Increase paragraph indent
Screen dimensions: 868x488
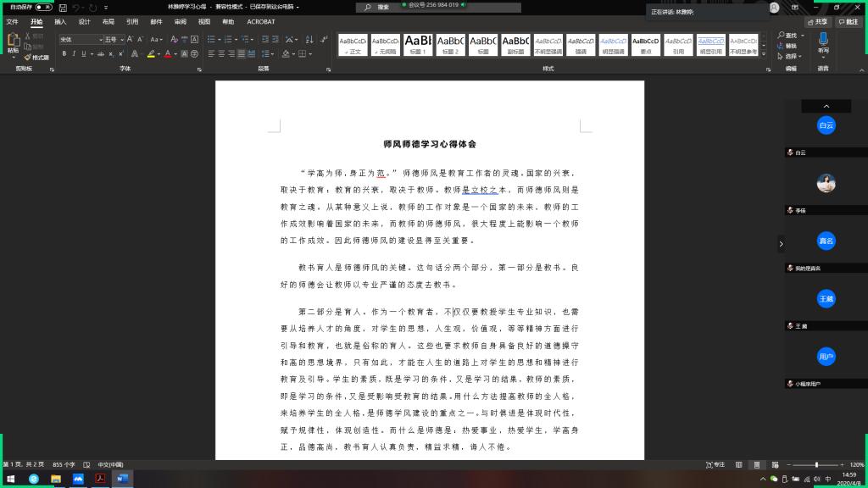point(275,39)
